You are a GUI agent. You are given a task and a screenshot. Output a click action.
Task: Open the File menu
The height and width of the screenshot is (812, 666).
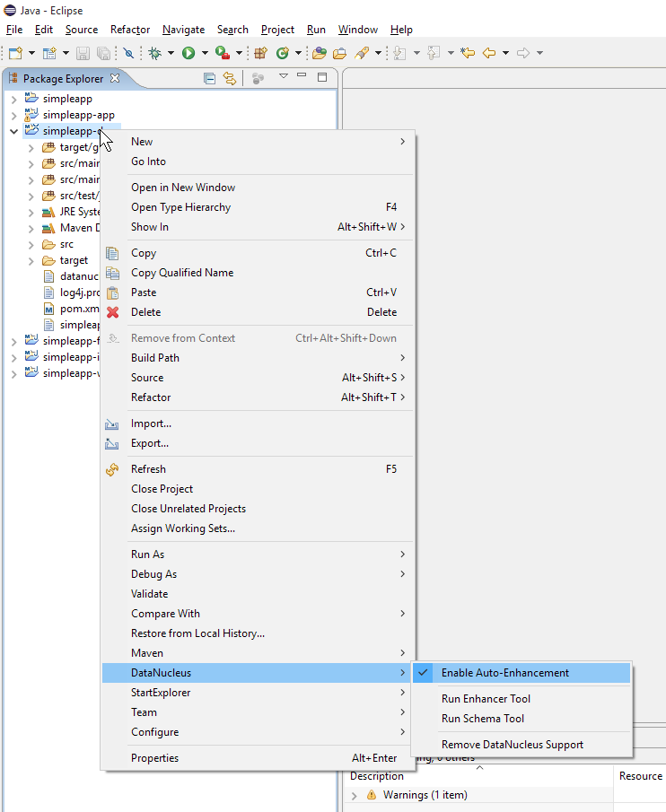tap(14, 30)
